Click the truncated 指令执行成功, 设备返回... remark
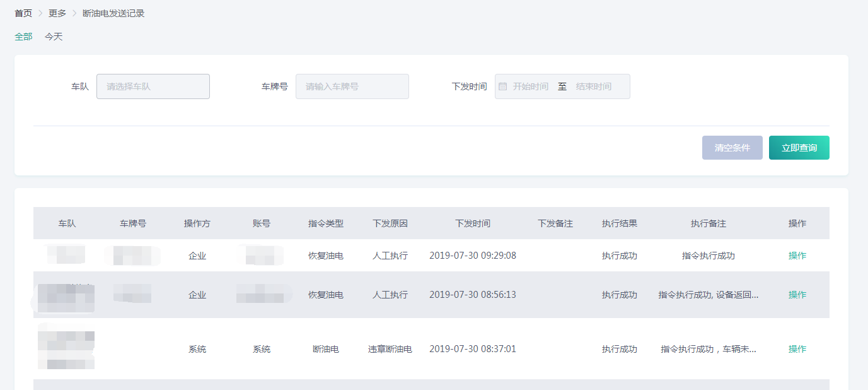The height and width of the screenshot is (390, 868). pyautogui.click(x=708, y=295)
